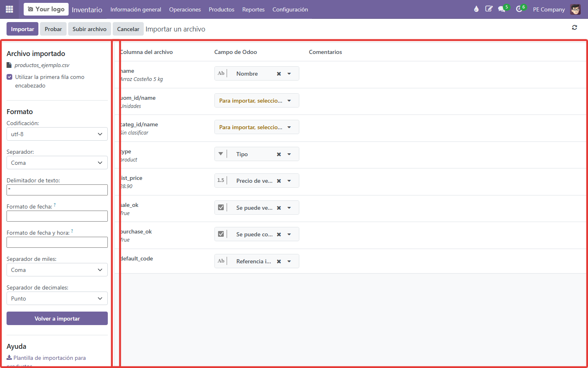Click the 'Volver a importar' button
Screen dimensions: 588x368
point(57,319)
